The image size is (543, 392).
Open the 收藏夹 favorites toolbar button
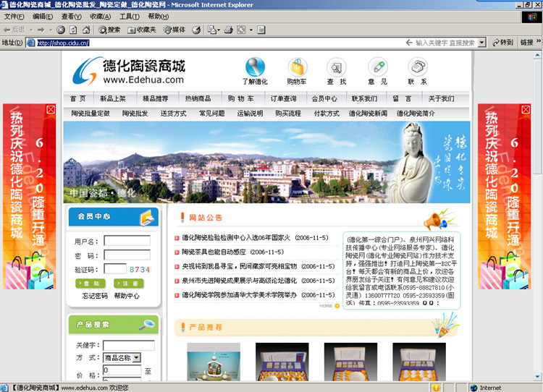(x=142, y=30)
